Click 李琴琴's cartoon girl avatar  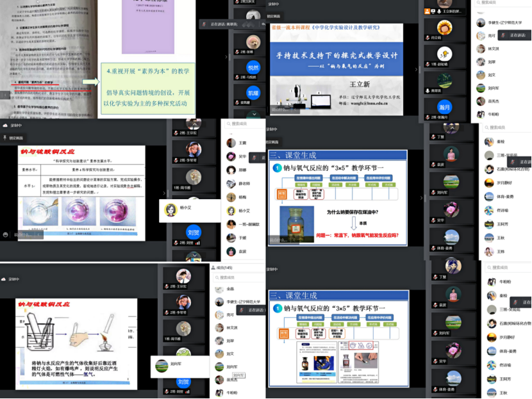click(x=195, y=150)
